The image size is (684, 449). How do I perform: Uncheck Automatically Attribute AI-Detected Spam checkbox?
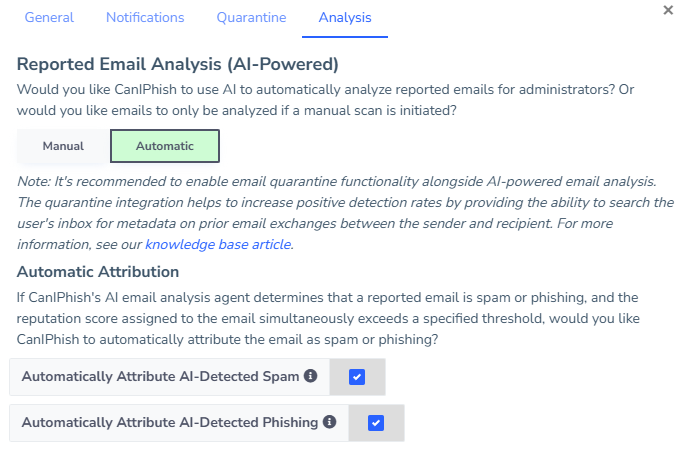point(357,377)
